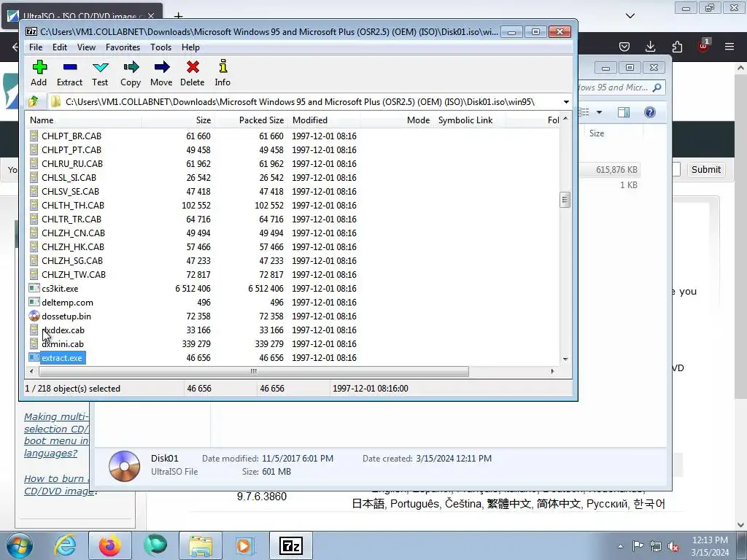Close the UltraISO Firefox tab
Screen dimensions: 747x560
coord(151,16)
